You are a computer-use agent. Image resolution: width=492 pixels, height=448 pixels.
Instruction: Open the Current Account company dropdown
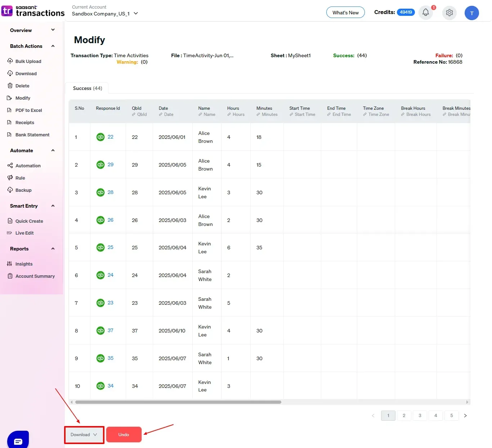[x=105, y=14]
